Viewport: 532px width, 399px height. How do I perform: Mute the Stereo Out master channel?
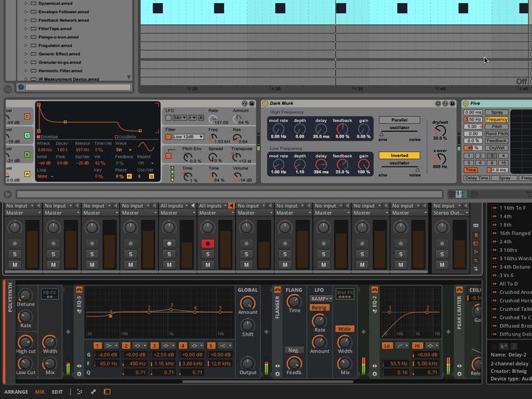pyautogui.click(x=442, y=265)
